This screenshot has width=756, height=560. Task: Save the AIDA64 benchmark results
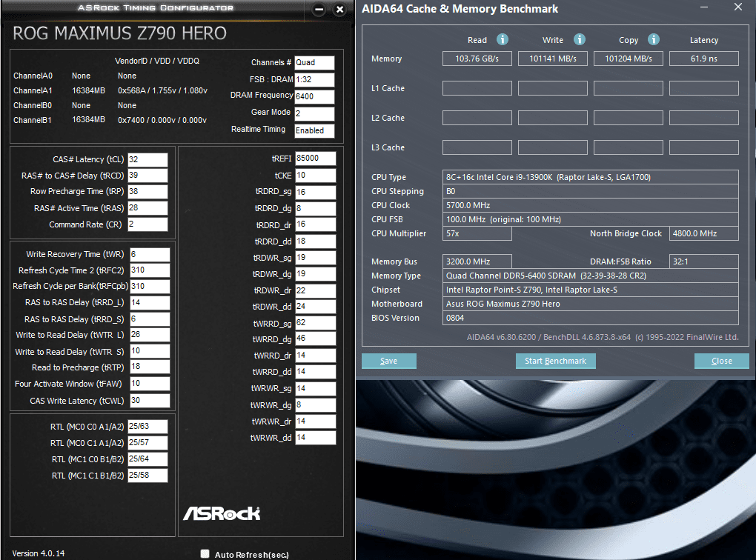[388, 361]
